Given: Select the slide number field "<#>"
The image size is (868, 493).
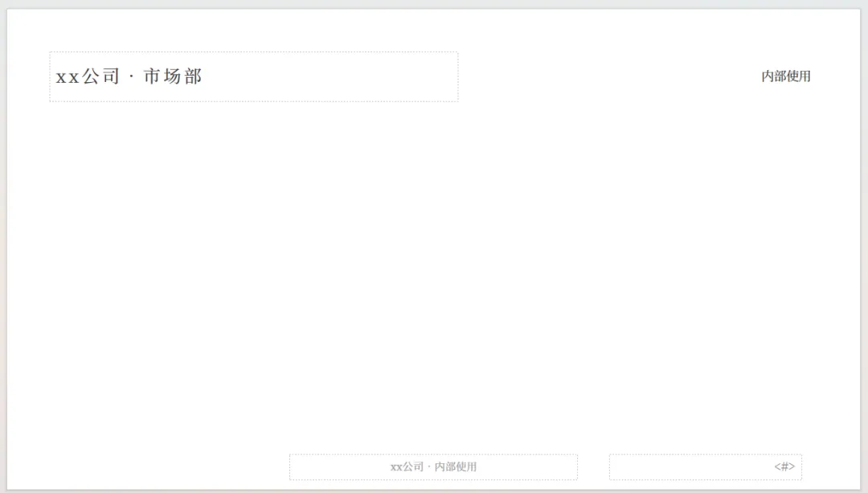Looking at the screenshot, I should click(x=784, y=467).
